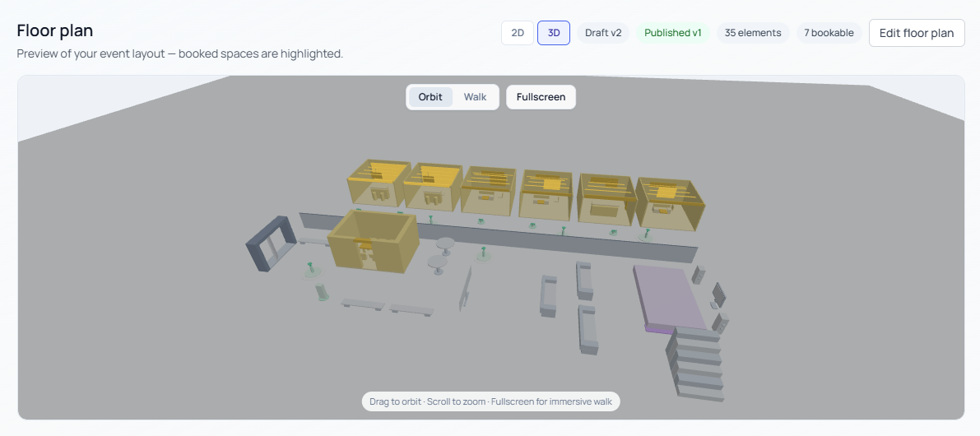Click the 7 bookable badge
Viewport: 980px width, 436px height.
click(829, 33)
